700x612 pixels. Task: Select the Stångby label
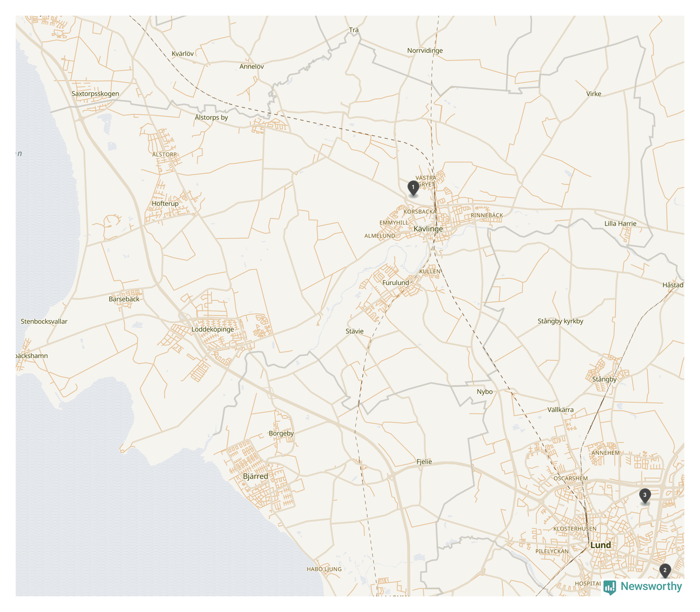pos(604,379)
